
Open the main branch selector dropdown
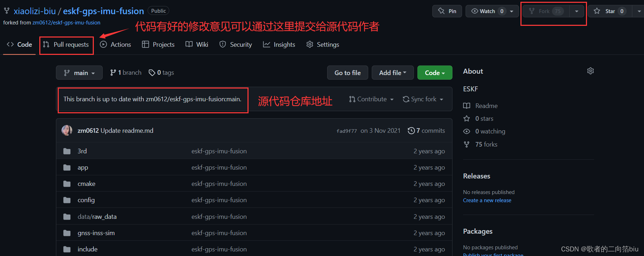click(79, 73)
